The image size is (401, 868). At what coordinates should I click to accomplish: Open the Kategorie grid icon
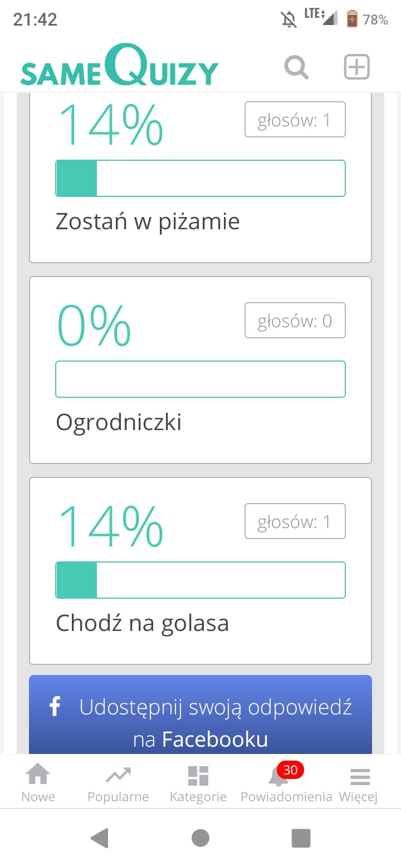coord(198,782)
